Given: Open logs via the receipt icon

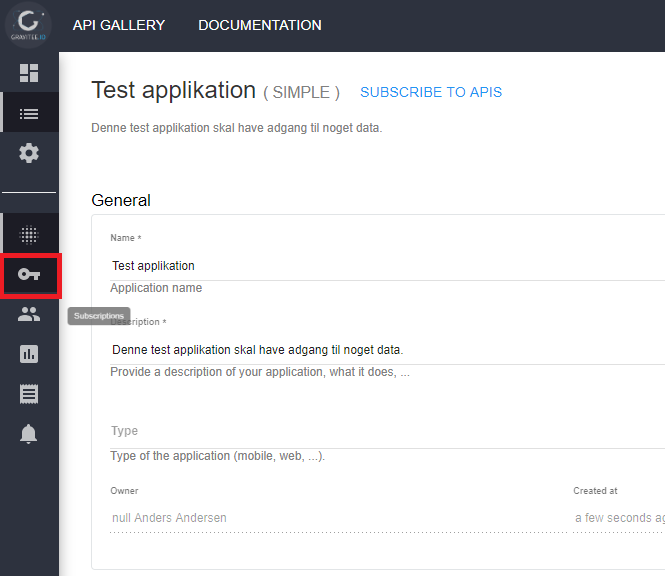Looking at the screenshot, I should coord(29,394).
